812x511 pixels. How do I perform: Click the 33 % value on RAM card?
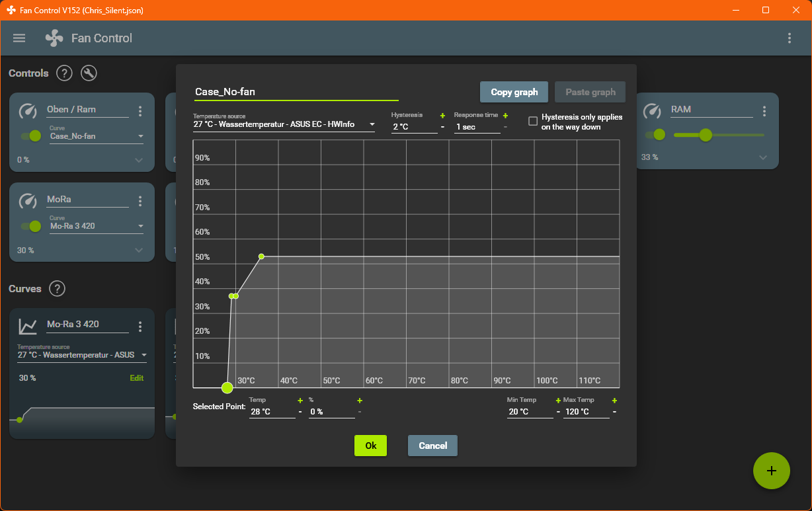(649, 157)
